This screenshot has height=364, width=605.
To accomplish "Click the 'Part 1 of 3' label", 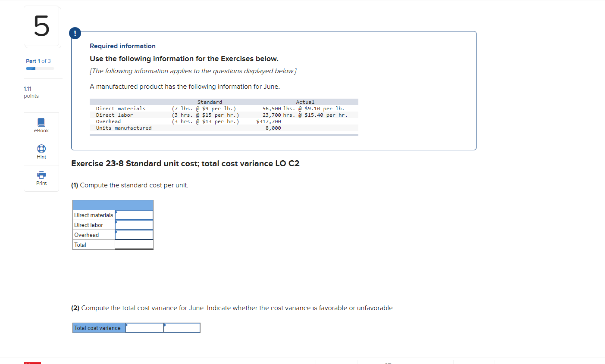I will tap(38, 61).
